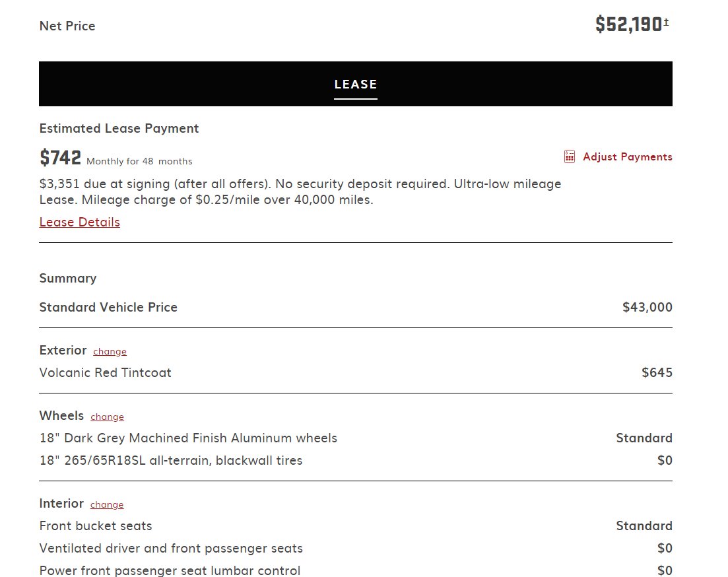Select the Volcanic Red Tintcoat item
This screenshot has height=577, width=728.
click(106, 372)
